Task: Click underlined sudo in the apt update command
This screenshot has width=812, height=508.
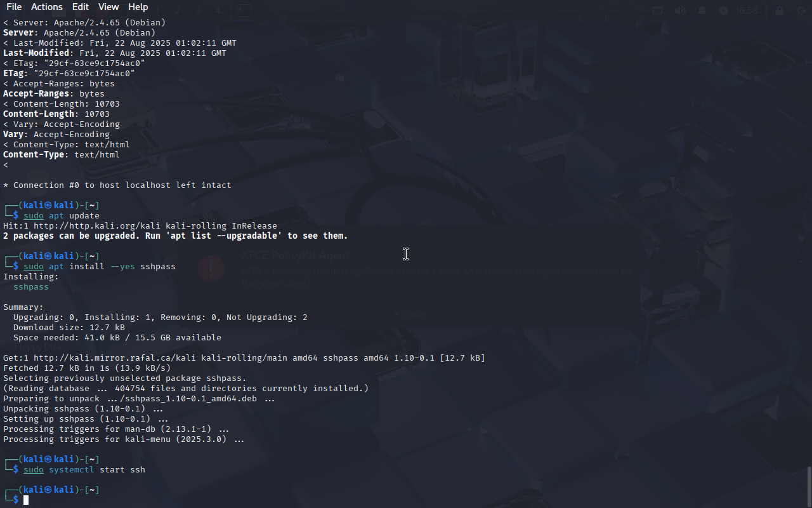Action: [x=34, y=216]
